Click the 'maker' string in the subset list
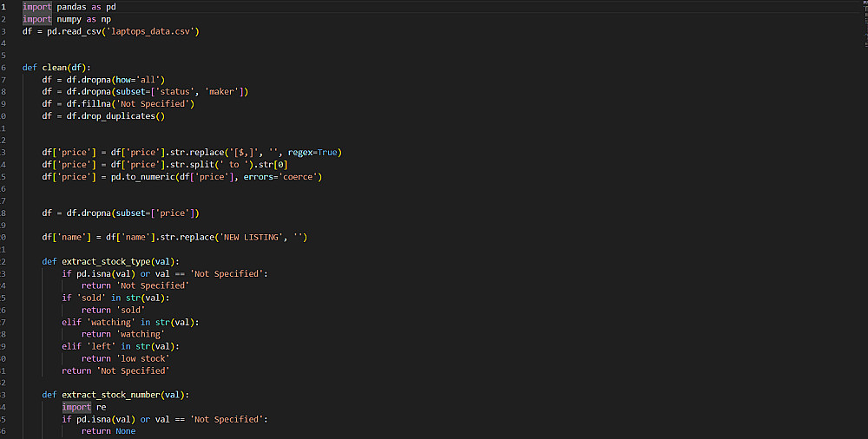Image resolution: width=868 pixels, height=439 pixels. pyautogui.click(x=224, y=92)
